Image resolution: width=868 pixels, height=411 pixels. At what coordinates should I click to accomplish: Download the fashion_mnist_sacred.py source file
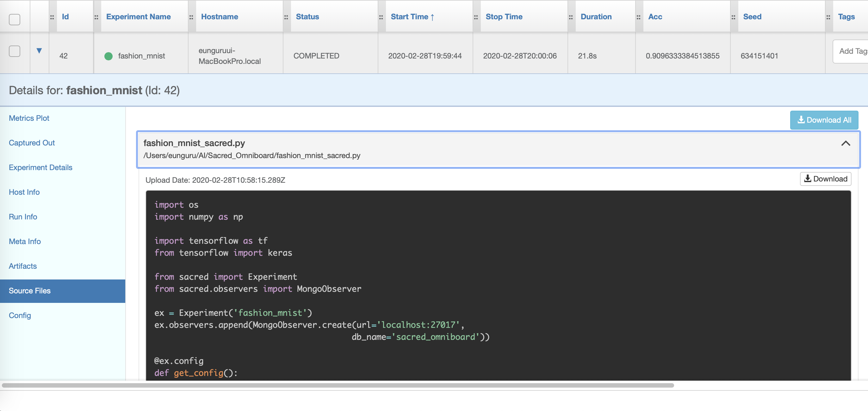coord(825,179)
